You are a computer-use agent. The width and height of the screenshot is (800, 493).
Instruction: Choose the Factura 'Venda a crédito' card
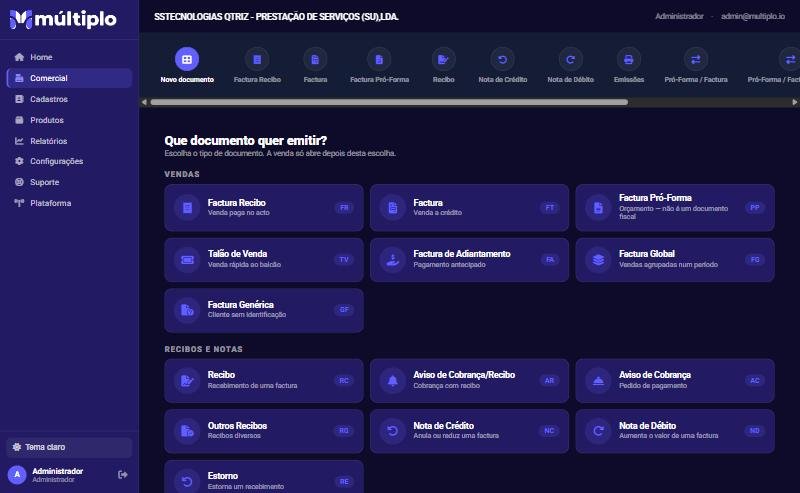pos(469,208)
